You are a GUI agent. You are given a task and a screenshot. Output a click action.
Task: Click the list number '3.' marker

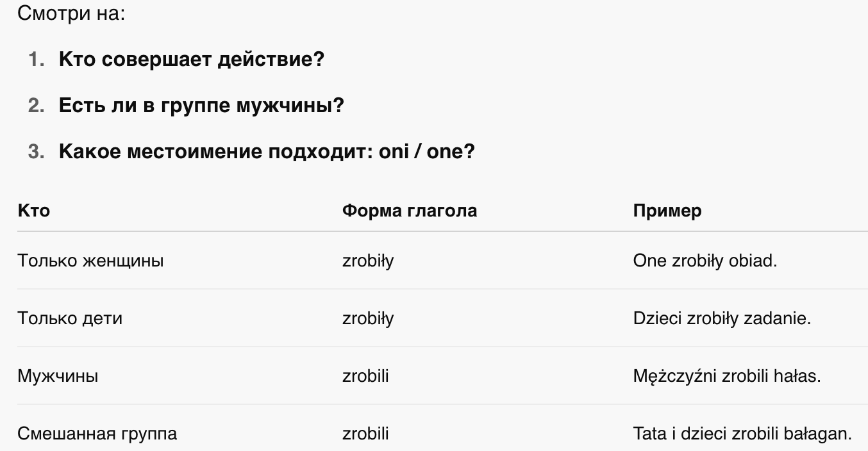tap(36, 152)
